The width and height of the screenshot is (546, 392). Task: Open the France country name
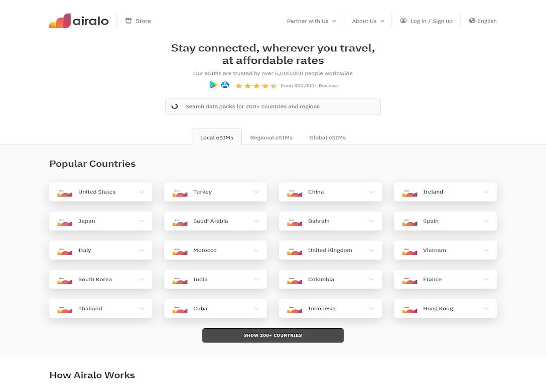coord(432,279)
